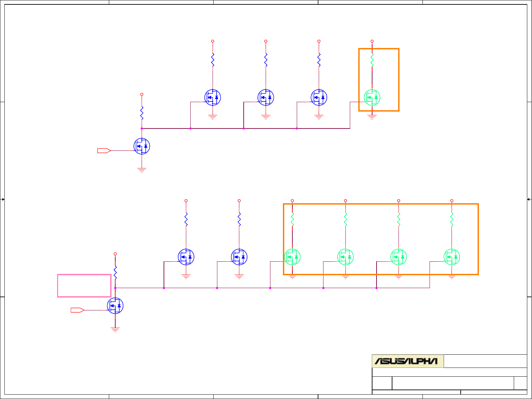Select power terminal above upper driver resistor
Screen dimensions: 532x399
coord(142,94)
